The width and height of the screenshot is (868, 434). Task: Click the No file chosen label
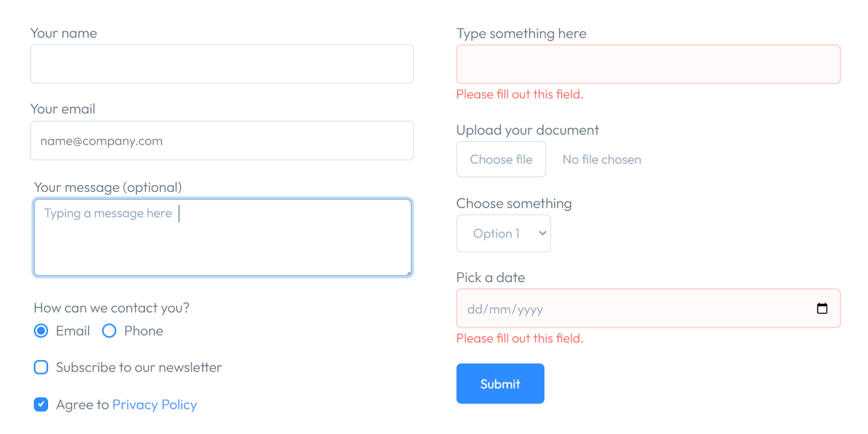(601, 159)
